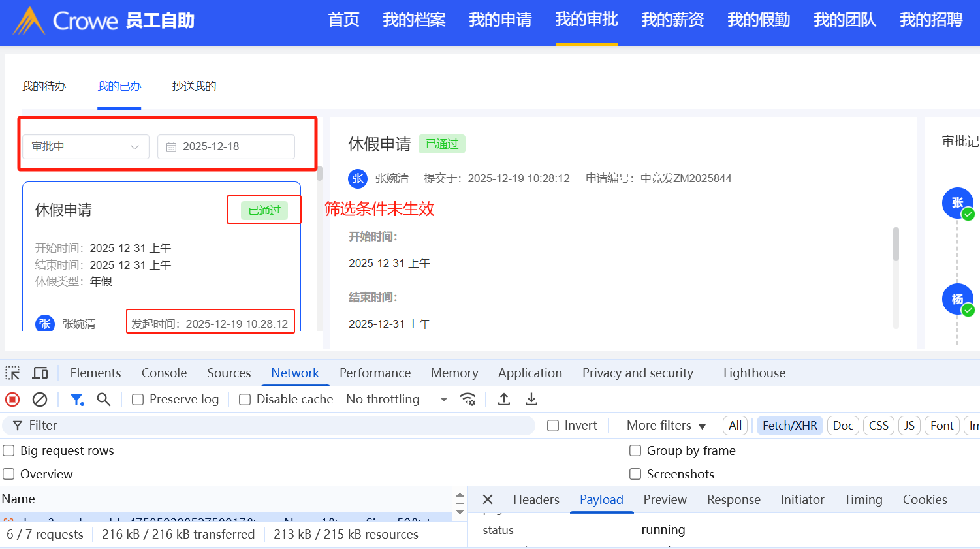The image size is (980, 549).
Task: Click the inspect element selector icon
Action: 12,373
